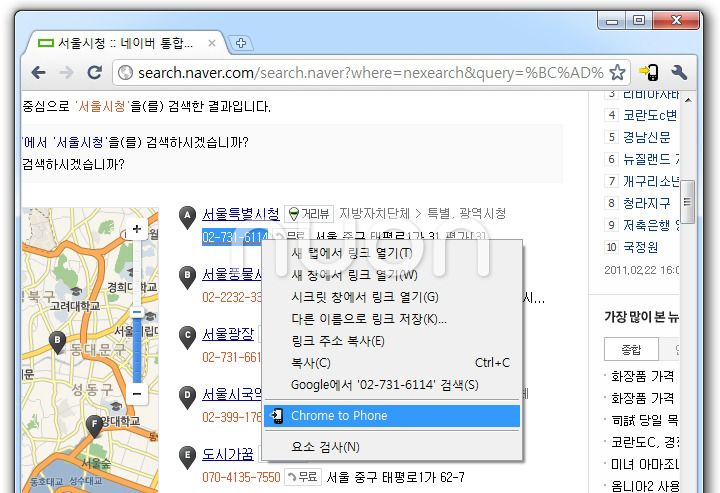The image size is (720, 493).
Task: Open 미녀 아마조 news headline
Action: click(644, 464)
